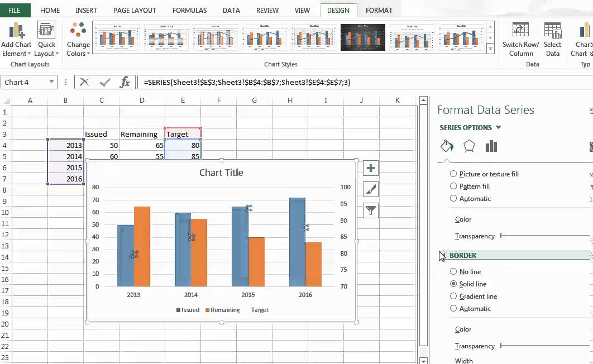
Task: Click the 2013 blue Issued bar
Action: pos(125,256)
